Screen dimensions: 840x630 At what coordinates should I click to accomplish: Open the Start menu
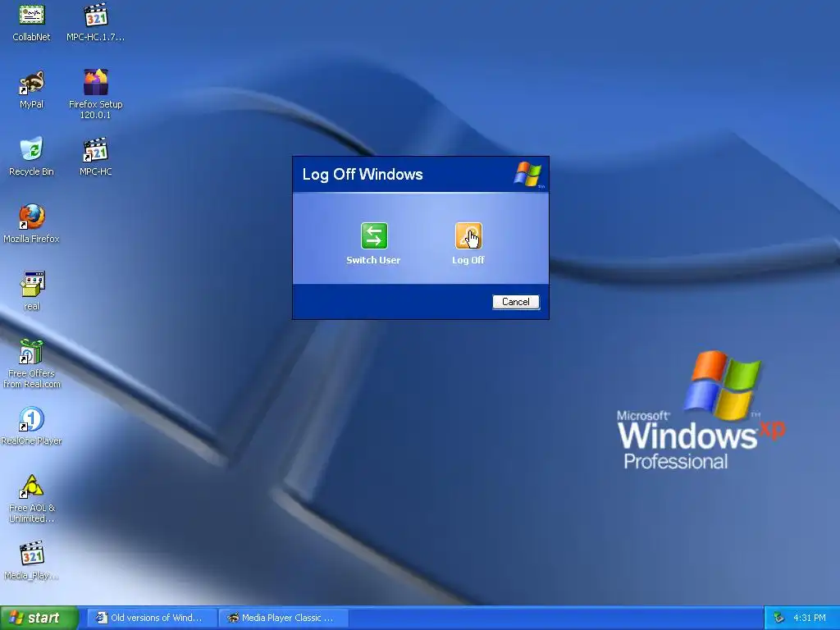pos(39,618)
